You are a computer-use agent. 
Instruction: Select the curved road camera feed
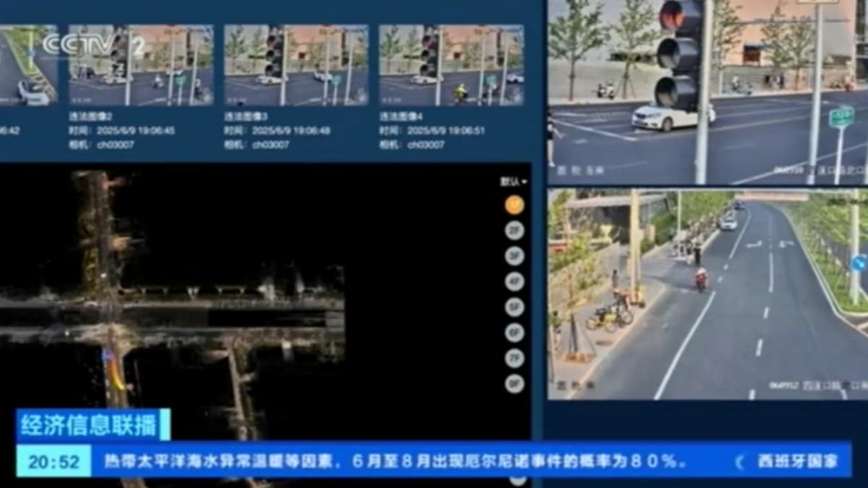(707, 294)
